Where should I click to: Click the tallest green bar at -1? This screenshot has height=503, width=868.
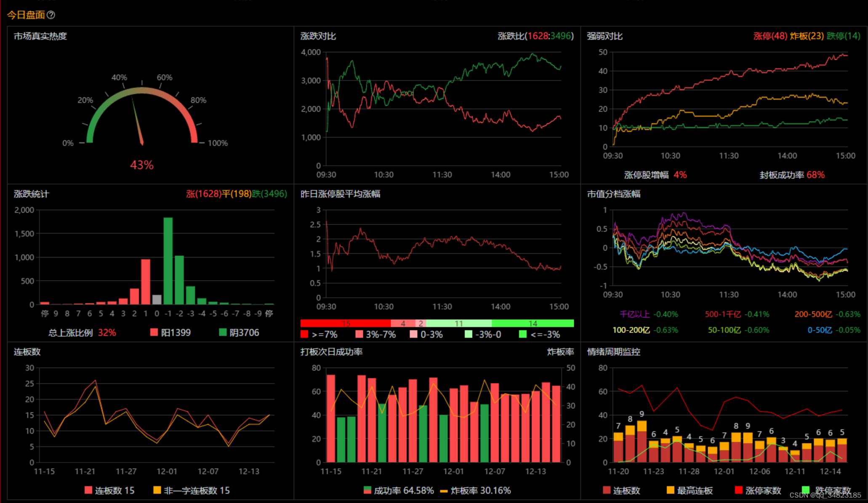click(x=168, y=261)
